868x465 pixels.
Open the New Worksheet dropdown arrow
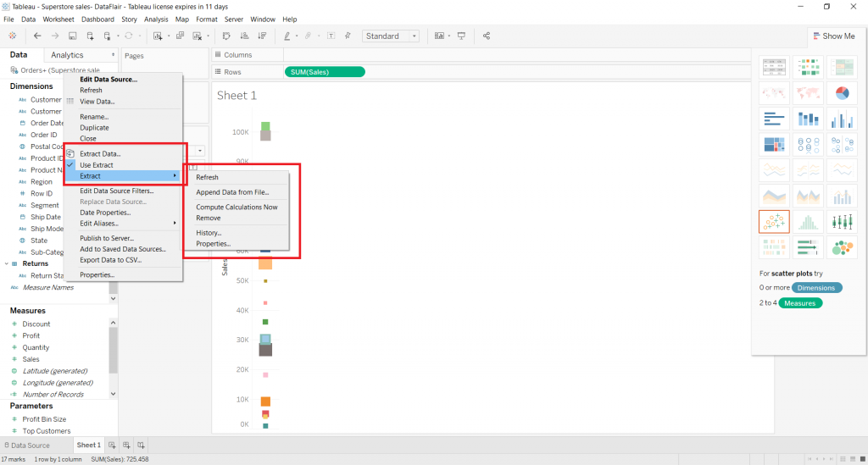169,36
